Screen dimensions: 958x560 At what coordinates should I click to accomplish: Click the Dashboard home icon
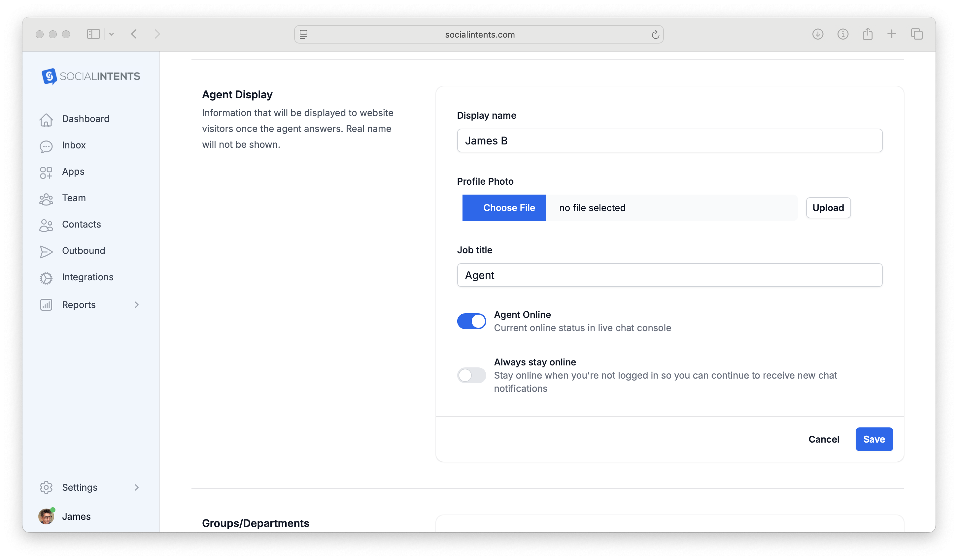[46, 119]
